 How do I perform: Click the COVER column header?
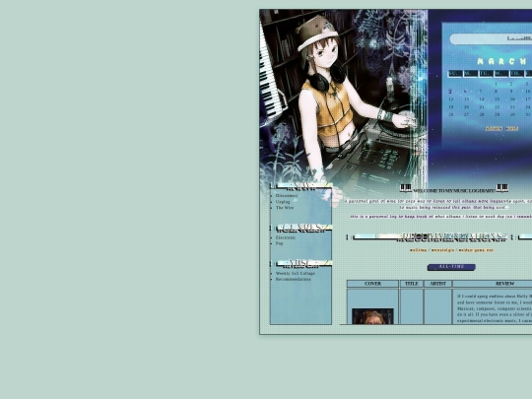click(x=372, y=284)
